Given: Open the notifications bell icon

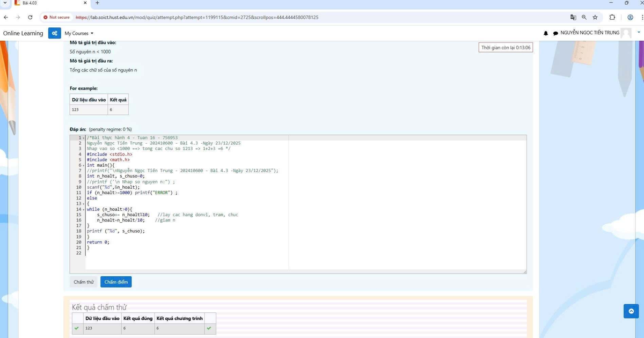Looking at the screenshot, I should [x=546, y=33].
